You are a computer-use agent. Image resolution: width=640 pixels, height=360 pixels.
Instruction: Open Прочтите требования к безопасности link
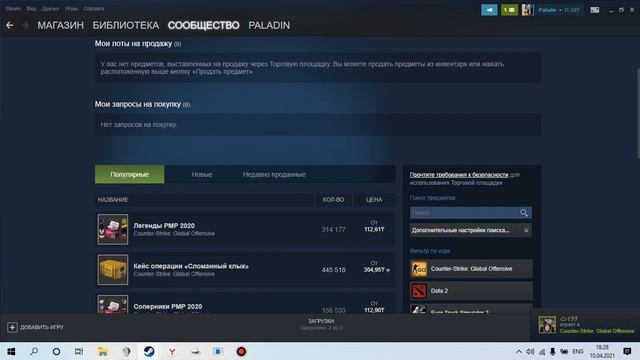click(459, 175)
